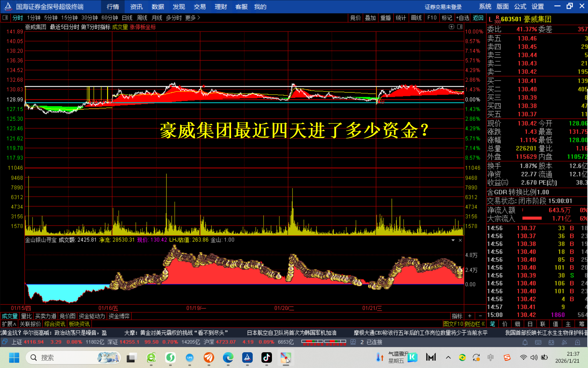The image size is (588, 368).
Task: Click the 画线 drawing button
Action: click(416, 18)
